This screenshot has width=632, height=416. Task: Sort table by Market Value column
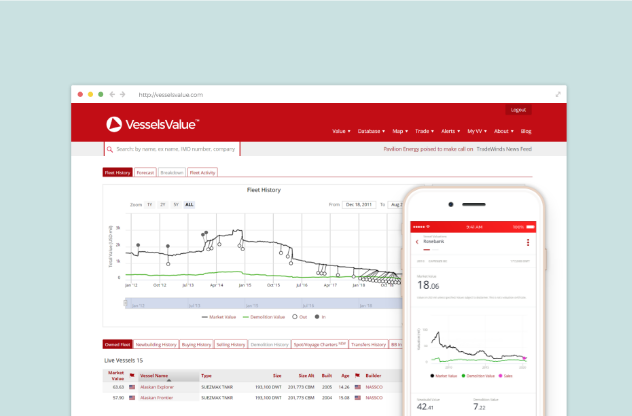pyautogui.click(x=115, y=376)
